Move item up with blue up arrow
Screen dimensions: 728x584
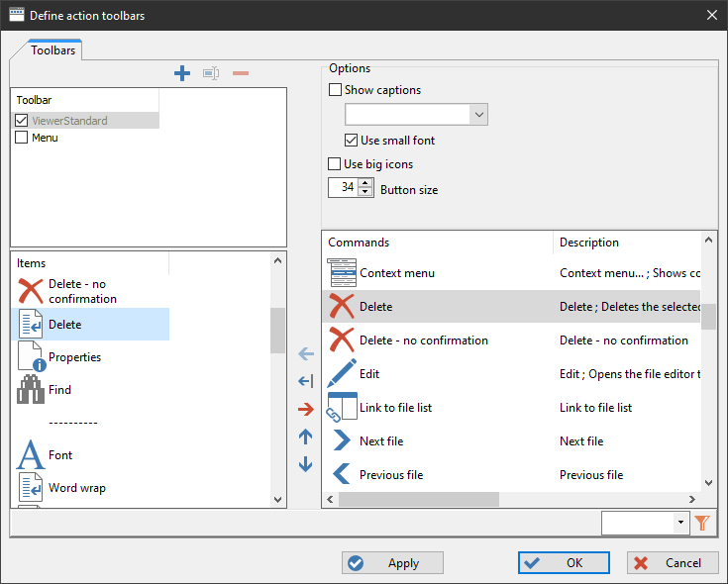point(305,437)
